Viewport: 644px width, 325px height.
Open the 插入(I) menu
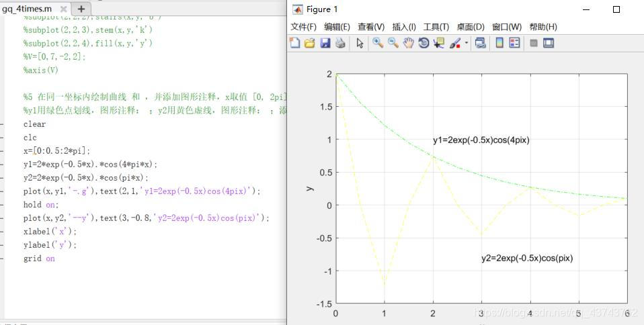(404, 27)
